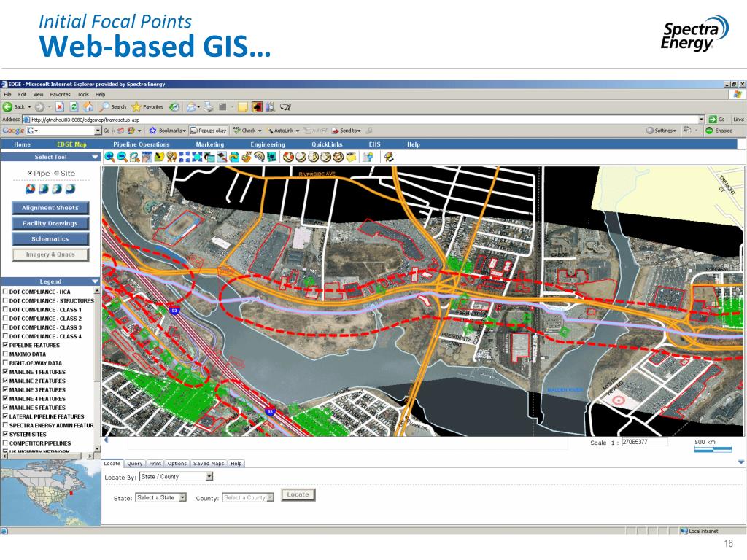The height and width of the screenshot is (560, 747).
Task: Collapse the Select Tool panel arrow
Action: [x=95, y=157]
